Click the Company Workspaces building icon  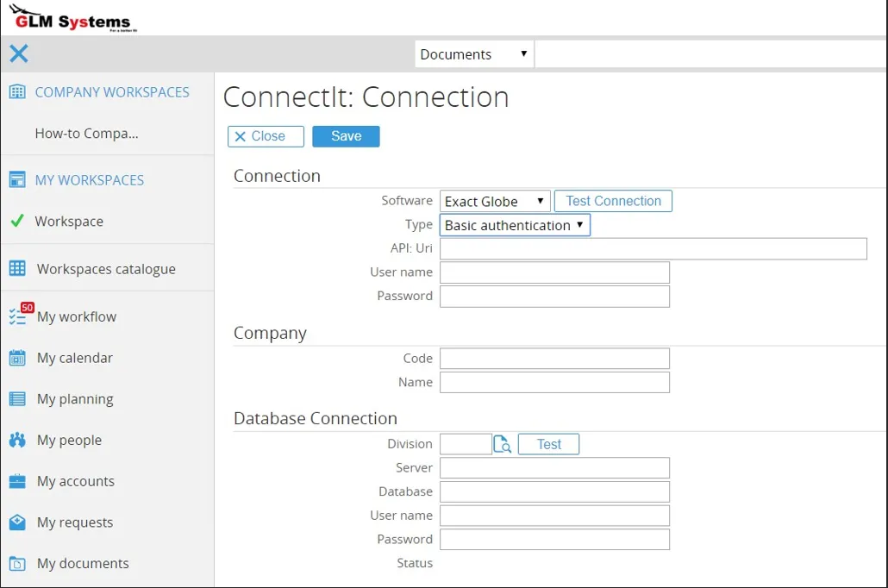point(17,92)
